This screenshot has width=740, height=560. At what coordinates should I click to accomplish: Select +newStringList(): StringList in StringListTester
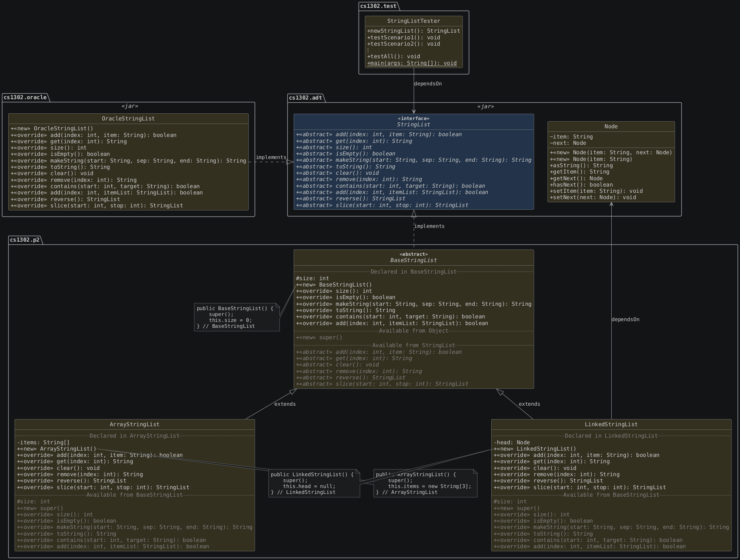coord(414,31)
